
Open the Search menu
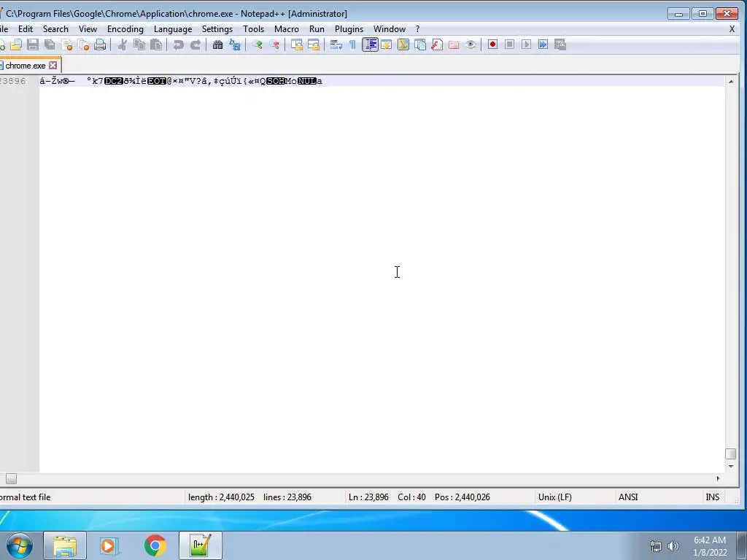coord(55,29)
